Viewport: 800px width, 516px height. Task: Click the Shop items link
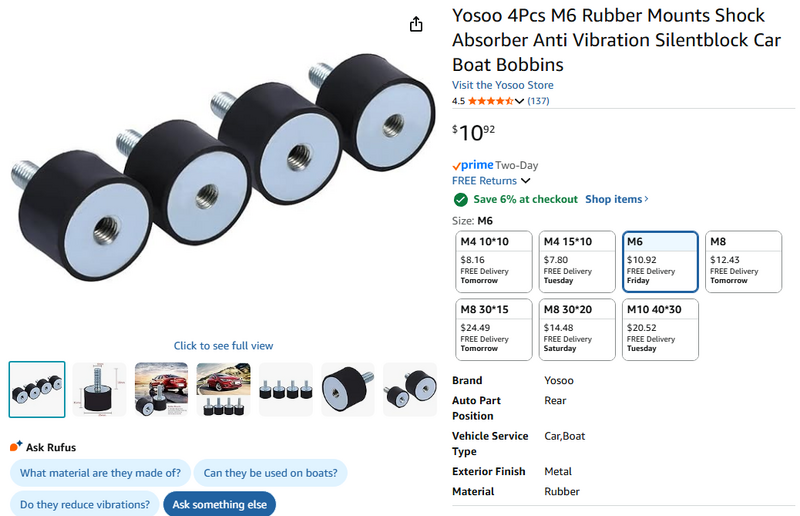click(x=616, y=199)
